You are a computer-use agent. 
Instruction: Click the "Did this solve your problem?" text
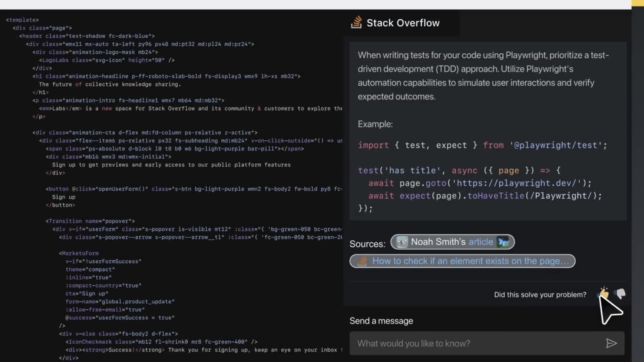540,295
